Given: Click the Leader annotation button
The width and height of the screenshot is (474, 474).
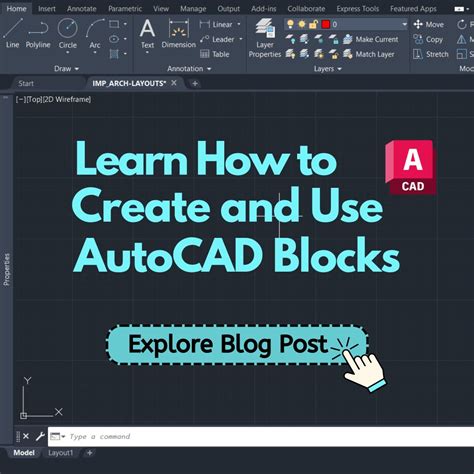Looking at the screenshot, I should tap(217, 39).
